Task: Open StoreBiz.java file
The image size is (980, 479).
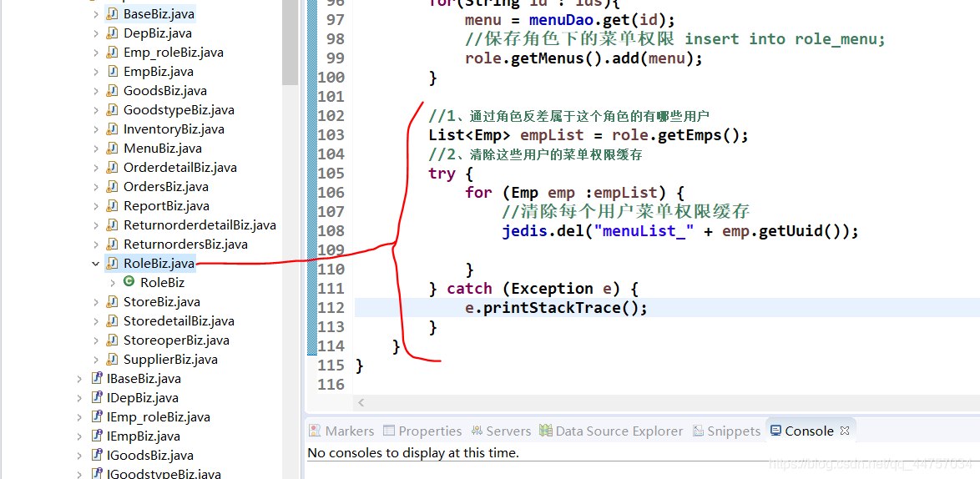Action: [162, 302]
